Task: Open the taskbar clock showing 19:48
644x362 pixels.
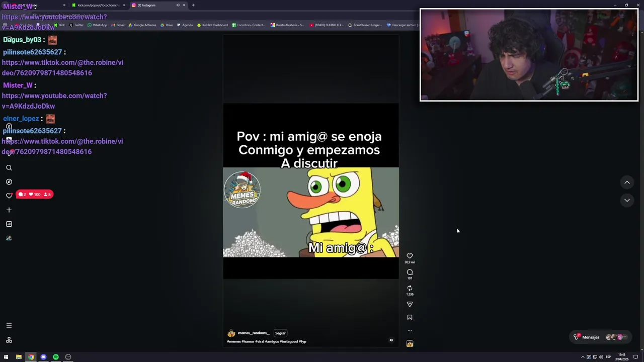Action: coord(622,357)
